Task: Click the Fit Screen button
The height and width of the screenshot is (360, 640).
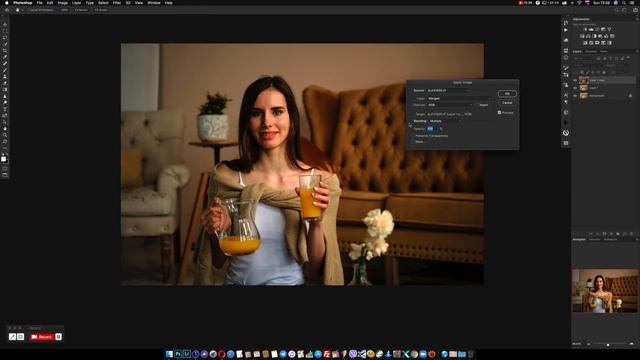Action: pos(81,10)
